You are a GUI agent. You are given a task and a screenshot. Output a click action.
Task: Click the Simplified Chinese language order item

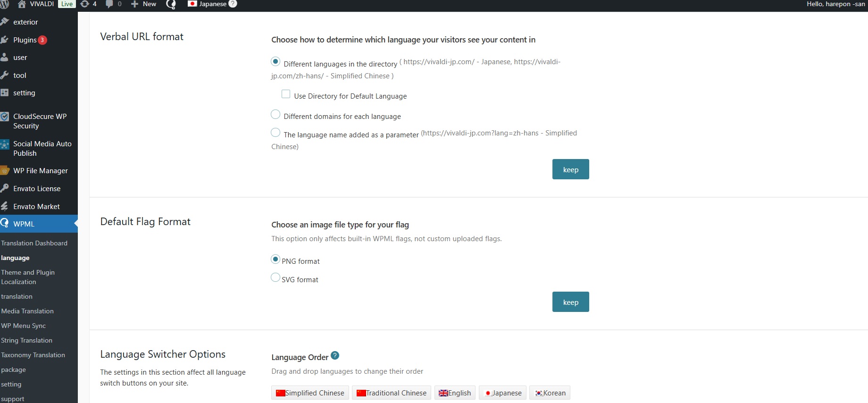coord(310,393)
